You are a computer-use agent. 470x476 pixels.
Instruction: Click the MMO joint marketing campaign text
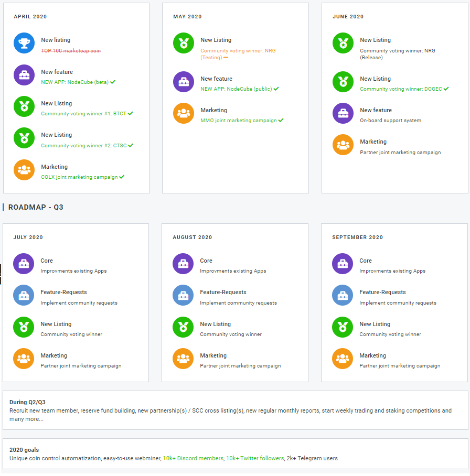(x=239, y=121)
